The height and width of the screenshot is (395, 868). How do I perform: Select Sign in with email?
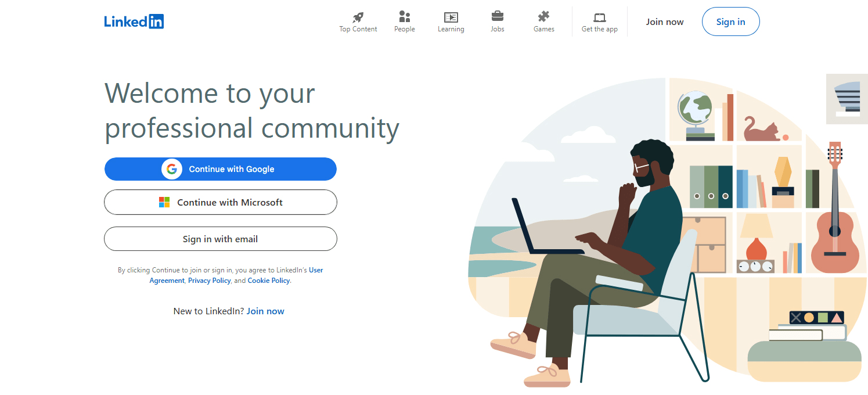tap(220, 239)
